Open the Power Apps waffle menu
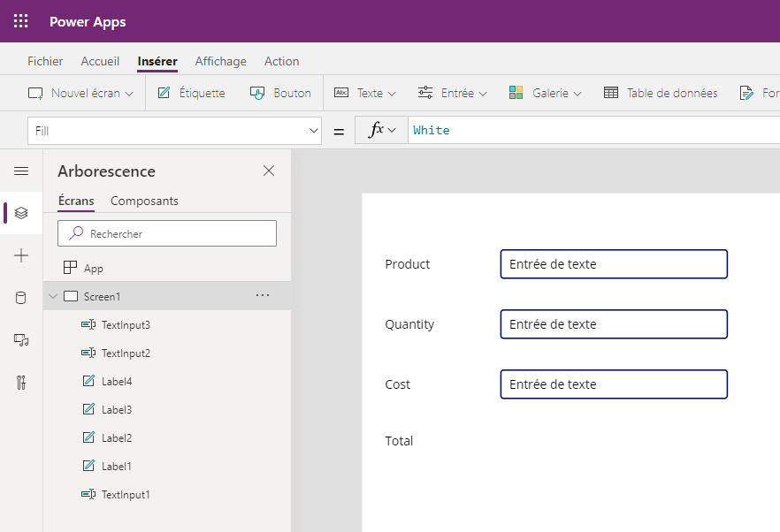 pos(19,21)
